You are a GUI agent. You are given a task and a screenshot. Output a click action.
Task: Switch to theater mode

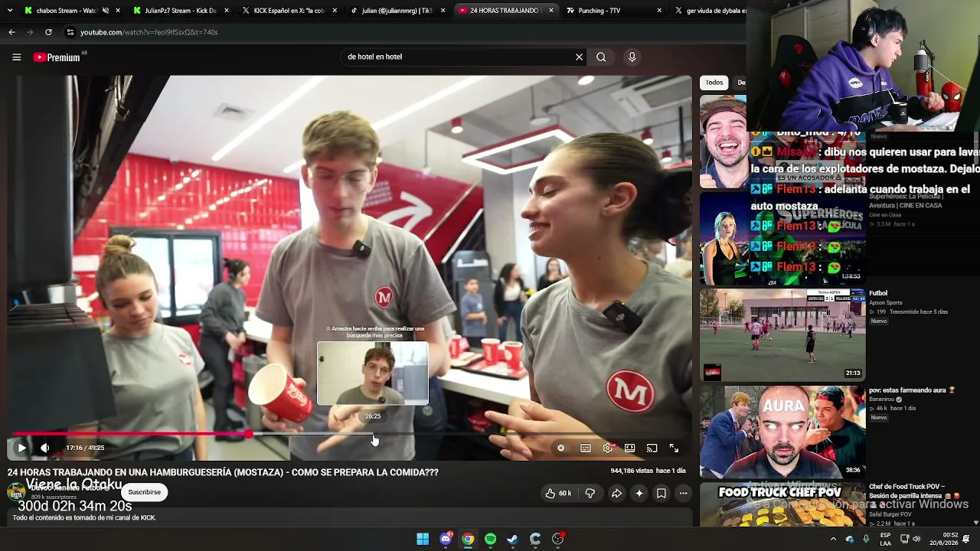629,448
